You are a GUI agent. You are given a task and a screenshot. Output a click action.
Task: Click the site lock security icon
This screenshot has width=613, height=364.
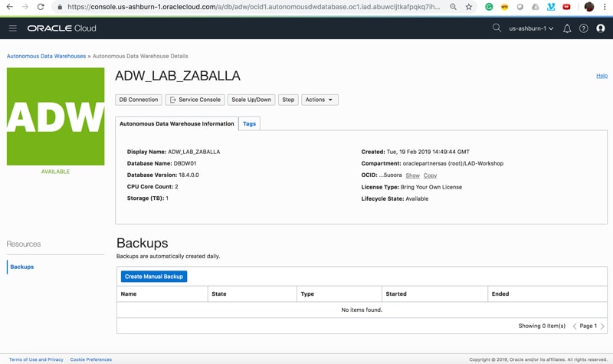tap(60, 7)
